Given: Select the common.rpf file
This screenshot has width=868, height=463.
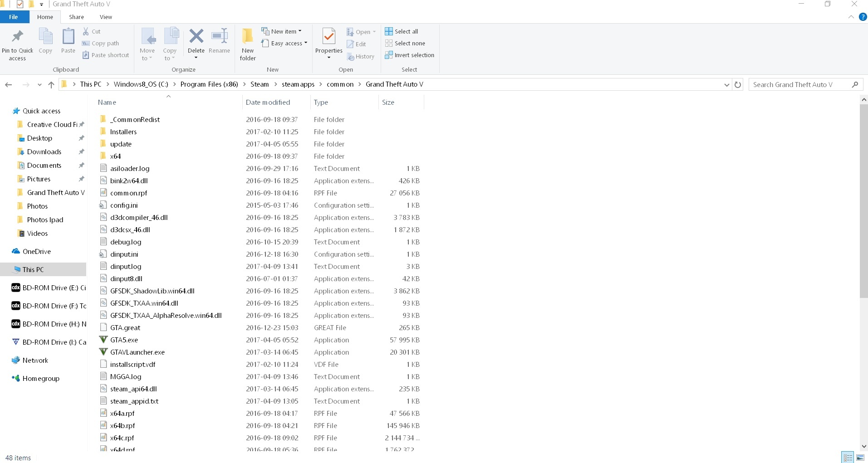Looking at the screenshot, I should (x=128, y=193).
